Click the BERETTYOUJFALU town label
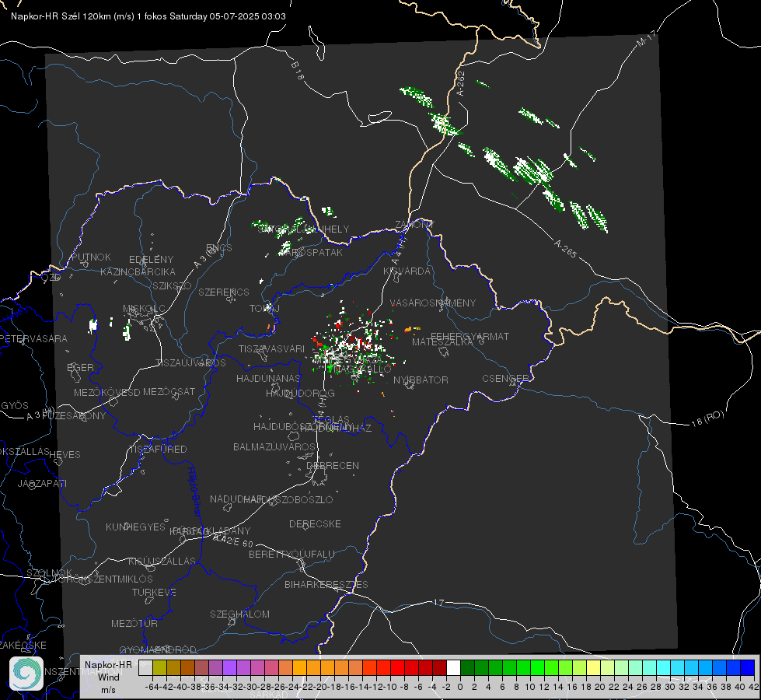The image size is (761, 700). 291,555
